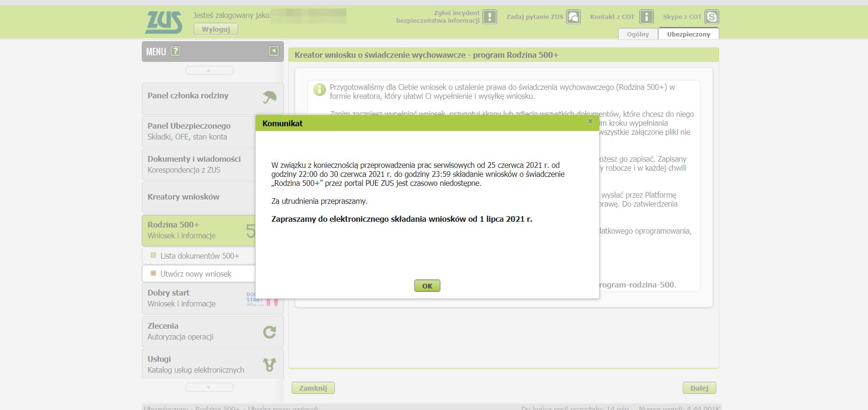Click the ZUS logo
868x410 pixels.
point(163,22)
